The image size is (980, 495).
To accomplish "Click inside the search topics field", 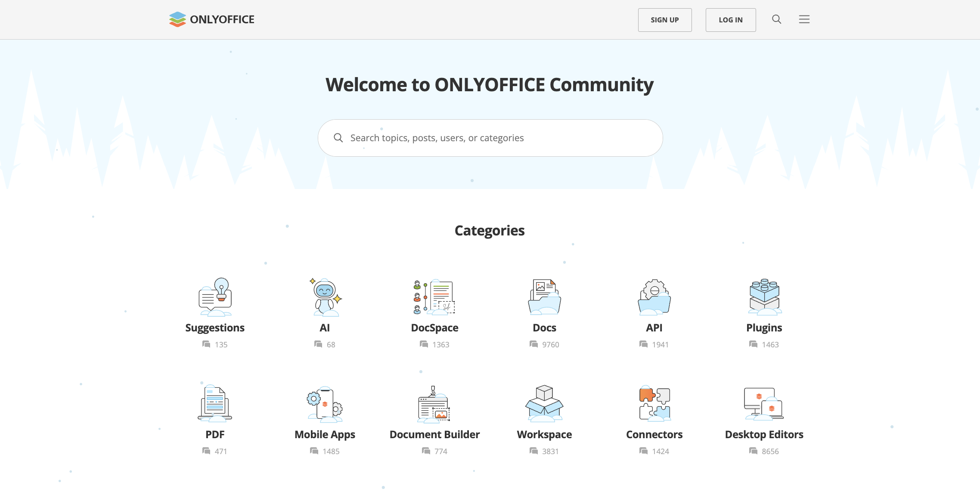I will point(490,138).
